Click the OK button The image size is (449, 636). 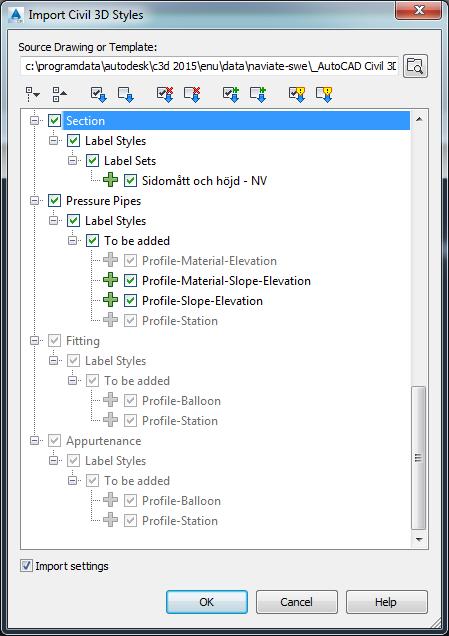[207, 602]
